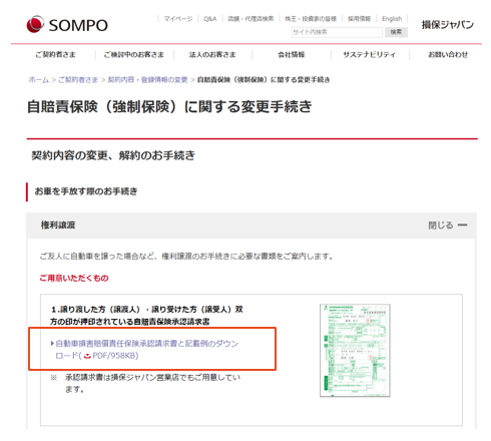Image resolution: width=491 pixels, height=441 pixels.
Task: Click the PDF icon in the download link
Action: coord(87,356)
